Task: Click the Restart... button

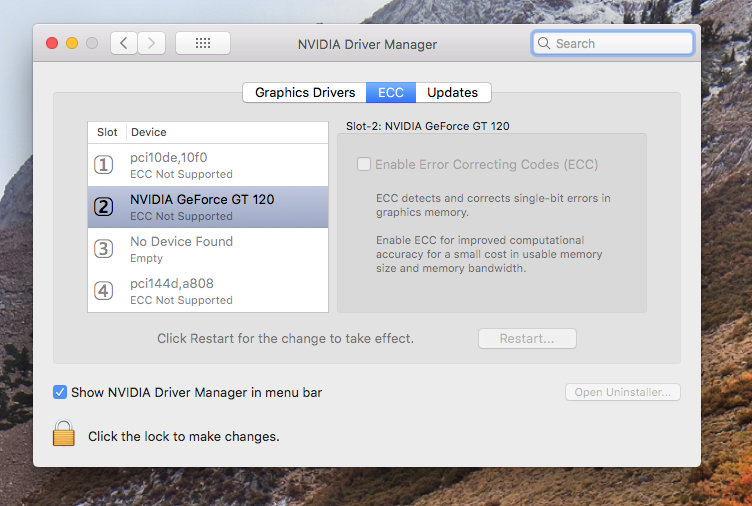Action: click(x=527, y=339)
